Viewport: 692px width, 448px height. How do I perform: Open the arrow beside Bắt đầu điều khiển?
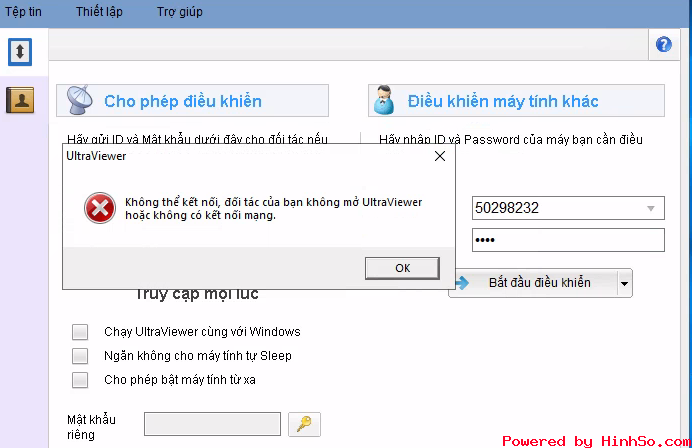[x=624, y=283]
